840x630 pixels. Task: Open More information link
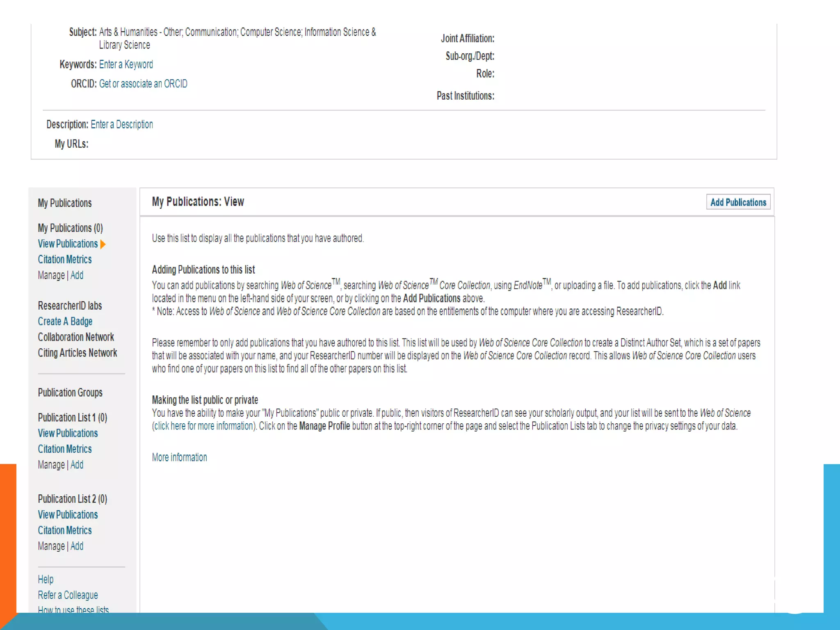[179, 457]
